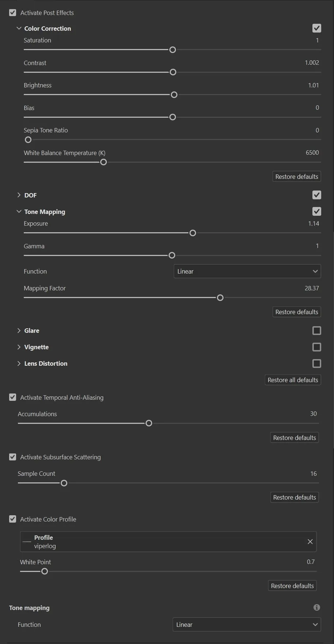The image size is (334, 644).
Task: Expand the Glare section
Action: (x=19, y=331)
